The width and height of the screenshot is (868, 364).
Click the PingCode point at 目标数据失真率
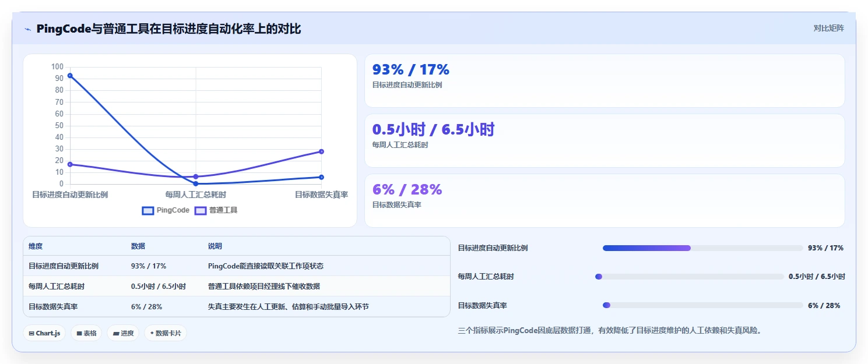coord(321,177)
